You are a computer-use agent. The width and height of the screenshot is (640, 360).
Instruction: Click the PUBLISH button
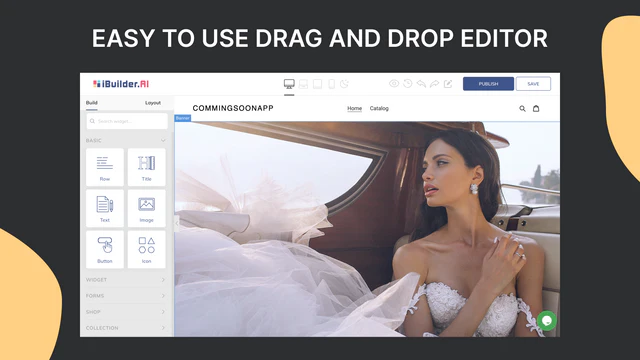(x=488, y=84)
